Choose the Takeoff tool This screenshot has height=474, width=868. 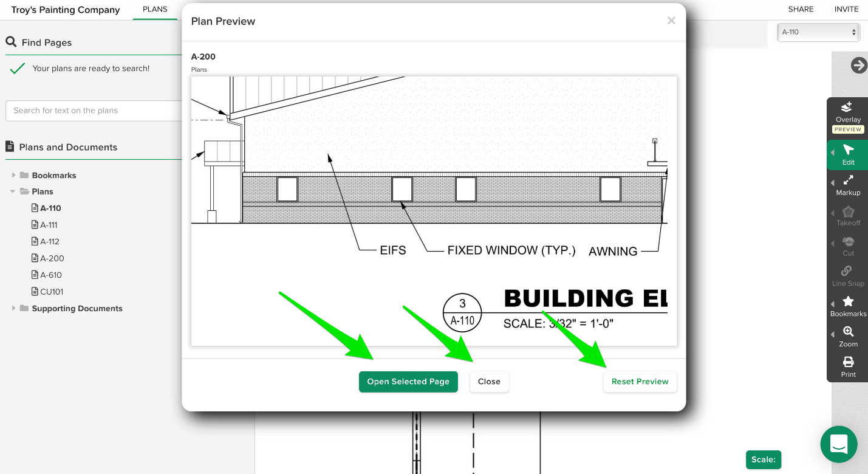848,216
